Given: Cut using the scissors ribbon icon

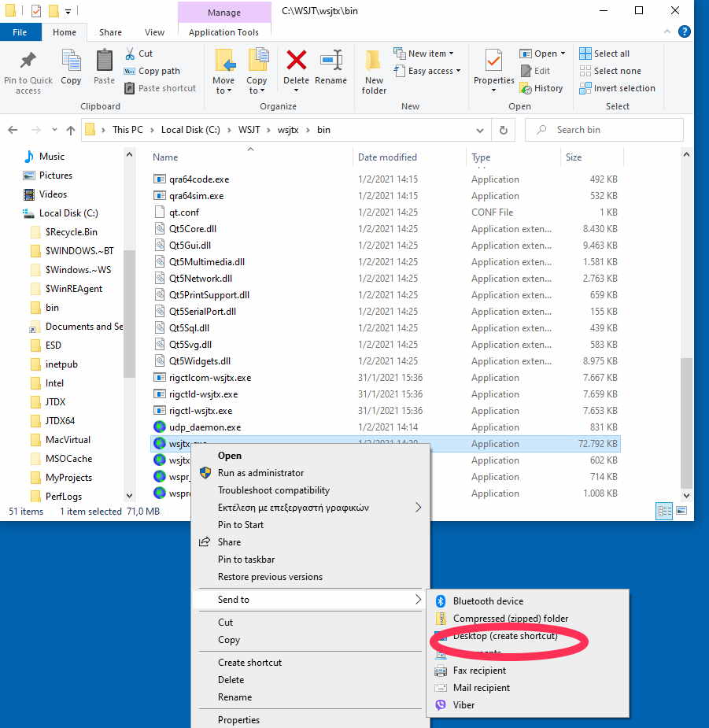Looking at the screenshot, I should coord(130,54).
